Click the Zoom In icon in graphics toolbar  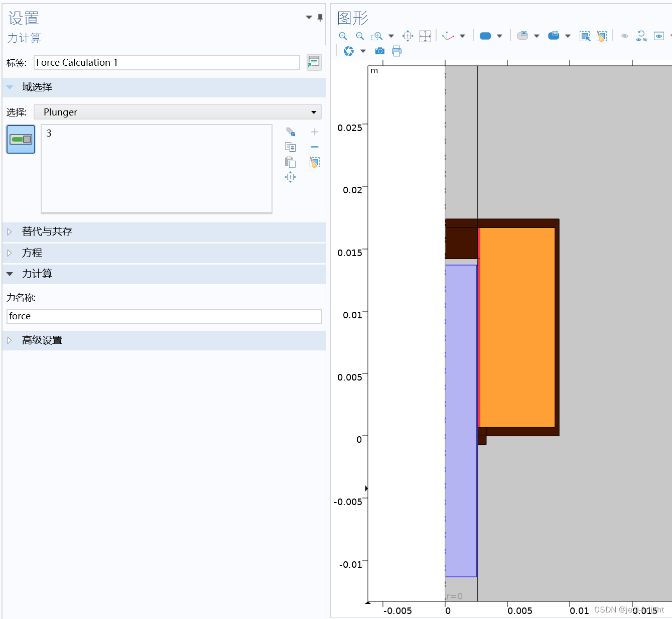[x=343, y=36]
